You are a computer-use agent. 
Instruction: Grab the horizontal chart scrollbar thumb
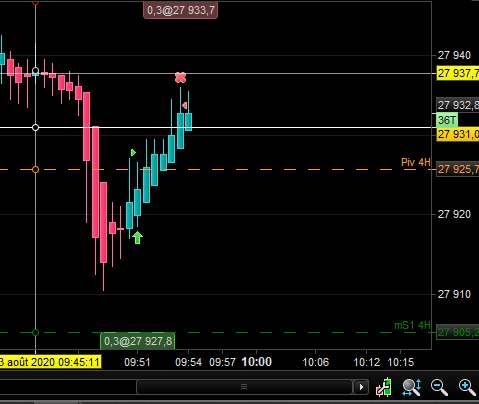pyautogui.click(x=244, y=387)
